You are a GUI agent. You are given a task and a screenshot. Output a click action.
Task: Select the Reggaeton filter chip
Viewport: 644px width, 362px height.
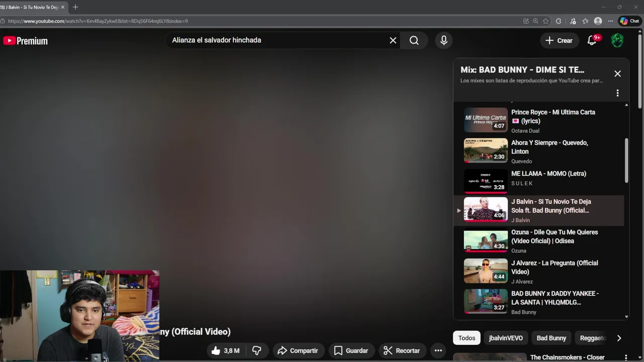(593, 338)
